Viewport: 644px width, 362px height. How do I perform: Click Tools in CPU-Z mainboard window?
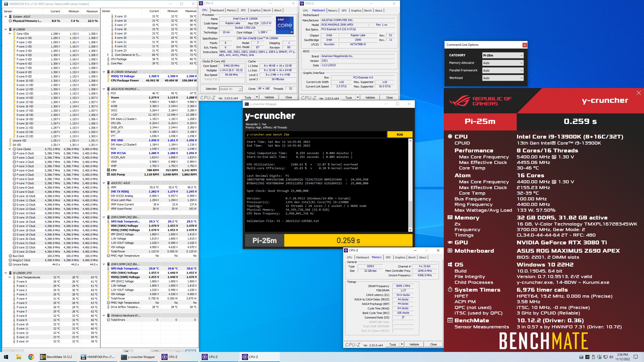[x=349, y=98]
